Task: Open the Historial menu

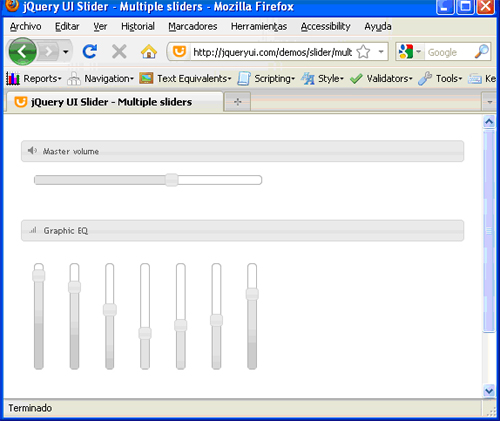Action: (138, 26)
